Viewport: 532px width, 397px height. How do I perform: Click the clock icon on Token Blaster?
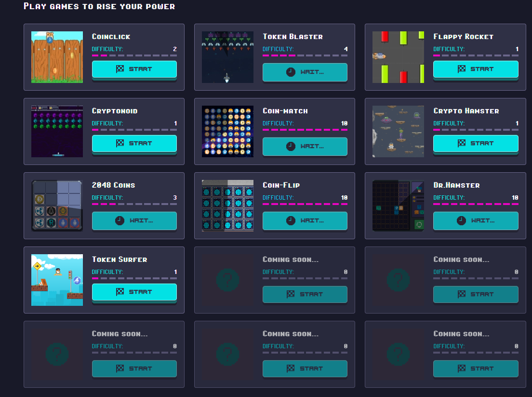point(291,72)
